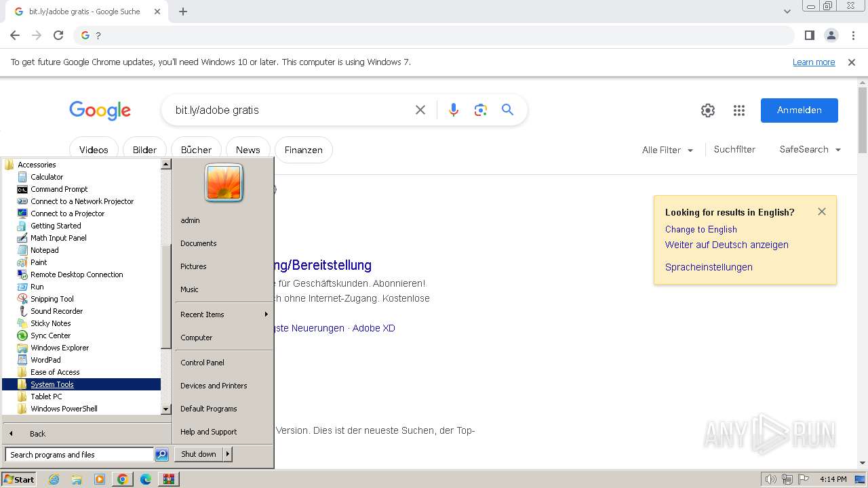Screen dimensions: 868x488
Task: Reload the page in Chrome
Action: coord(58,35)
